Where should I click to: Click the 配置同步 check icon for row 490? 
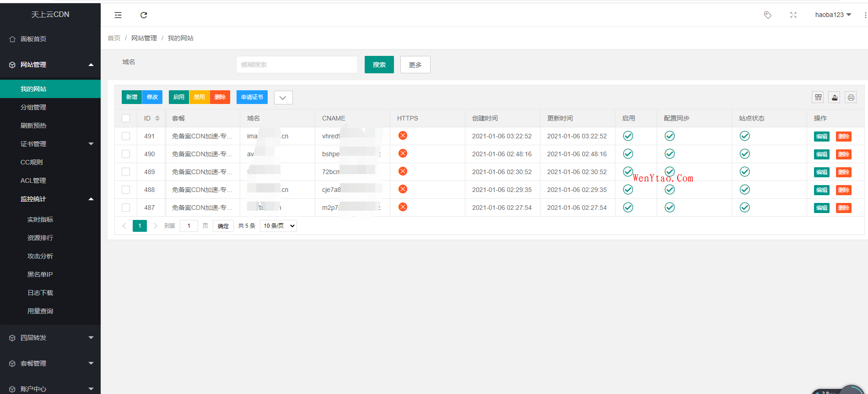(670, 154)
